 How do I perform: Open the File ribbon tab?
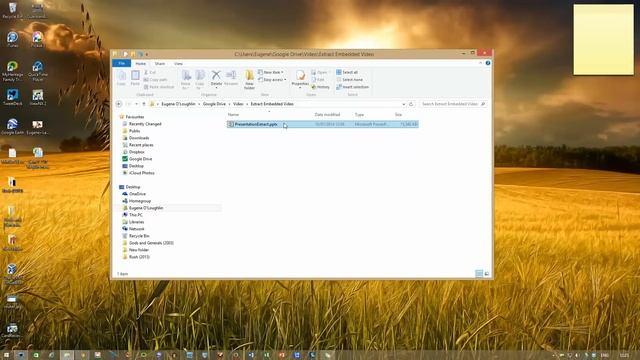tap(122, 63)
